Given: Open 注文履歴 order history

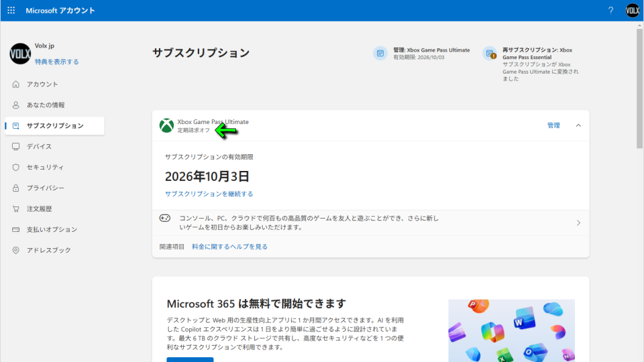Looking at the screenshot, I should pyautogui.click(x=39, y=209).
